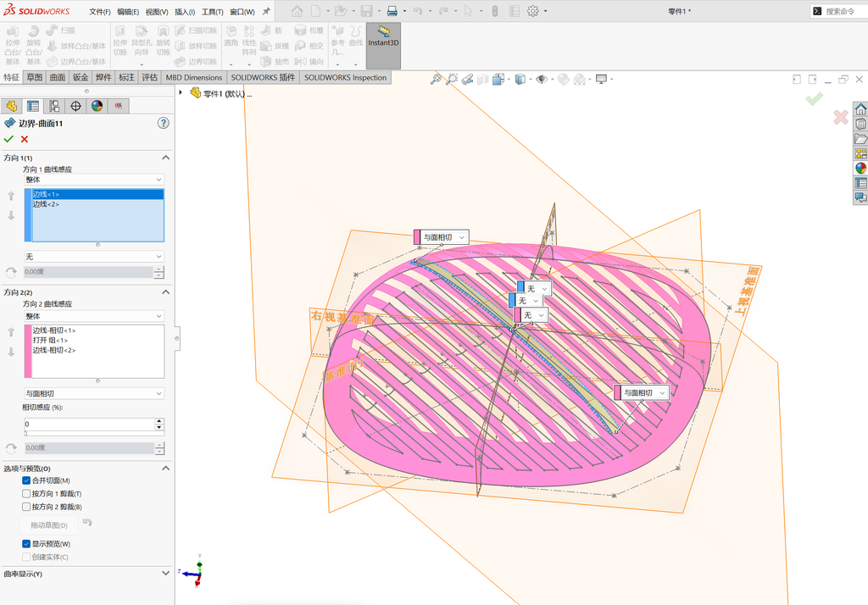Viewport: 868px width, 605px height.
Task: Open the FeatureManager design tree tab
Action: tap(11, 106)
